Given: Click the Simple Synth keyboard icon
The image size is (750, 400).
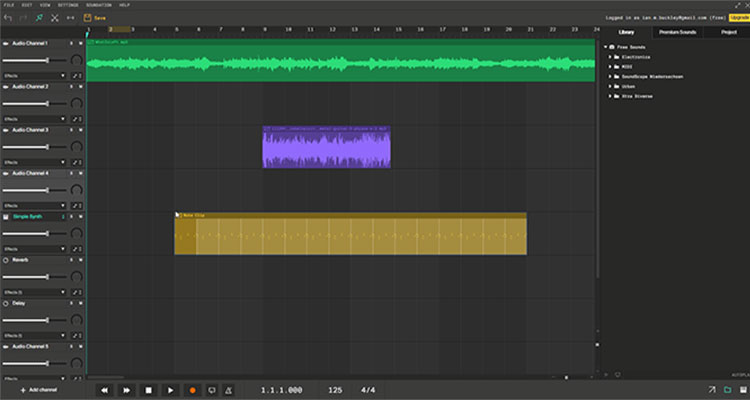Looking at the screenshot, I should [6, 217].
